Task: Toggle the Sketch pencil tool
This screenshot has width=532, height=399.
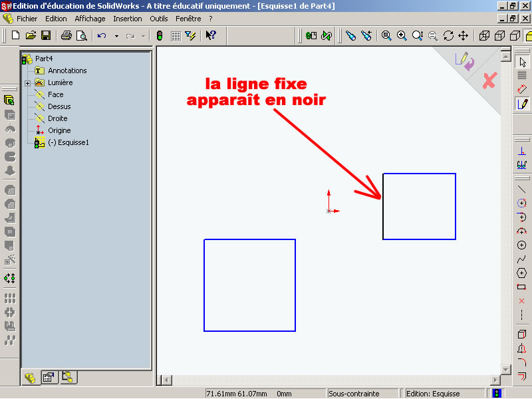Action: click(522, 104)
